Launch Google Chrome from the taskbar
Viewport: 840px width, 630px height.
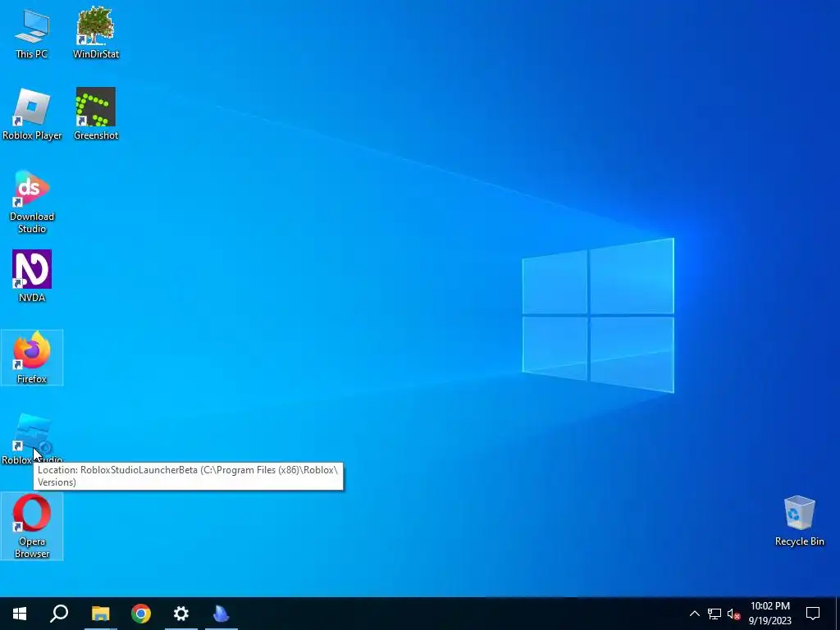141,614
